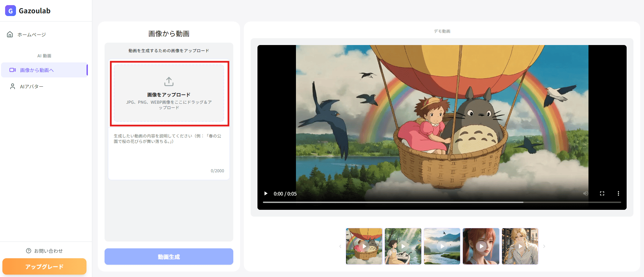644x277 pixels.
Task: Select the blonde character thumbnail
Action: 520,246
